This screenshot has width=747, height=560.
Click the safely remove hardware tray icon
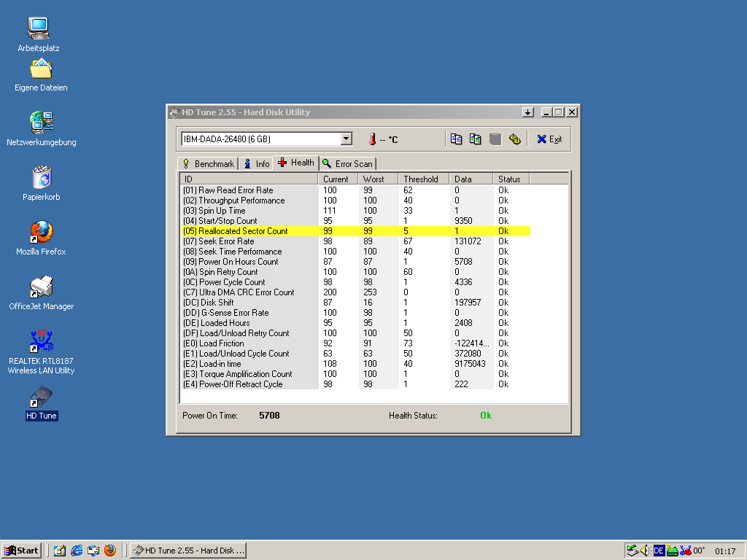tap(632, 551)
